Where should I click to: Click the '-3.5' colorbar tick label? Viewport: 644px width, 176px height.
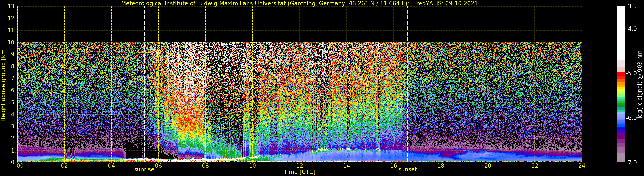(631, 6)
